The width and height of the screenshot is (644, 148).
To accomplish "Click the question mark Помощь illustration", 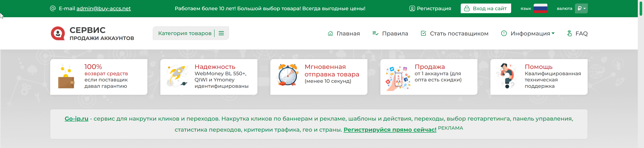I will [507, 76].
